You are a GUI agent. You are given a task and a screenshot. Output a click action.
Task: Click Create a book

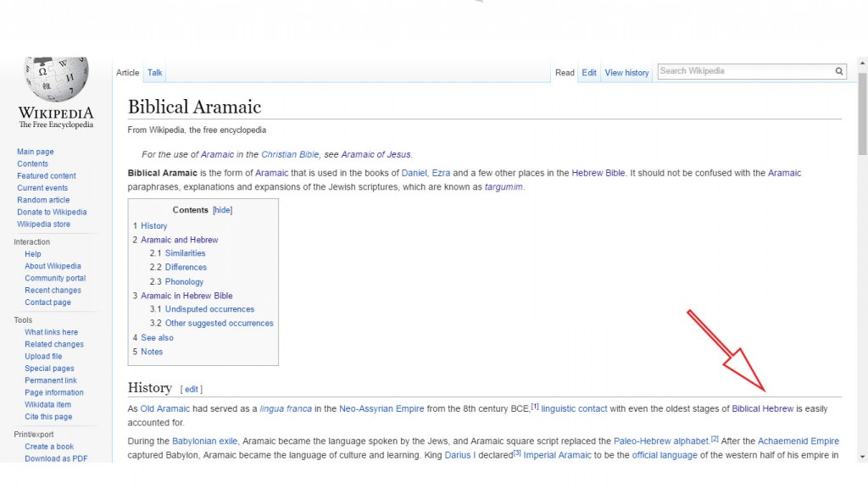[x=49, y=446]
